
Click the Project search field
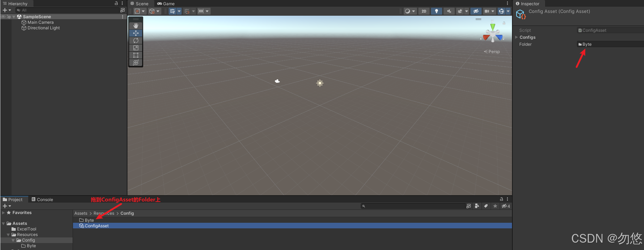point(414,206)
